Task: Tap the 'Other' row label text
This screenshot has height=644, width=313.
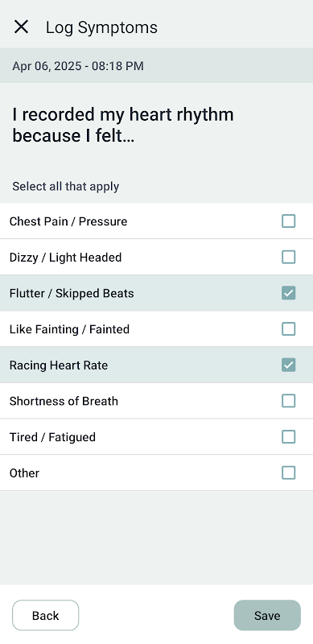Action: [24, 473]
